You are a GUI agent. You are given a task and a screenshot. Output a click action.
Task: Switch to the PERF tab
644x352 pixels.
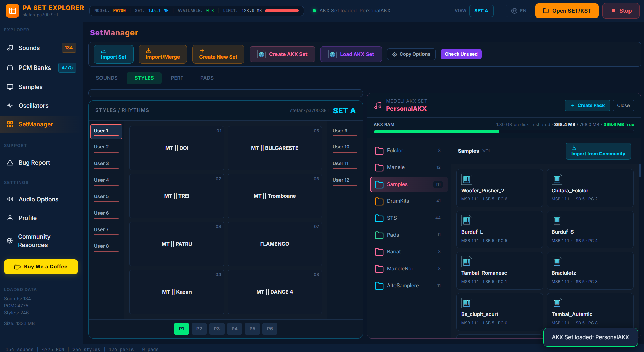(x=177, y=78)
